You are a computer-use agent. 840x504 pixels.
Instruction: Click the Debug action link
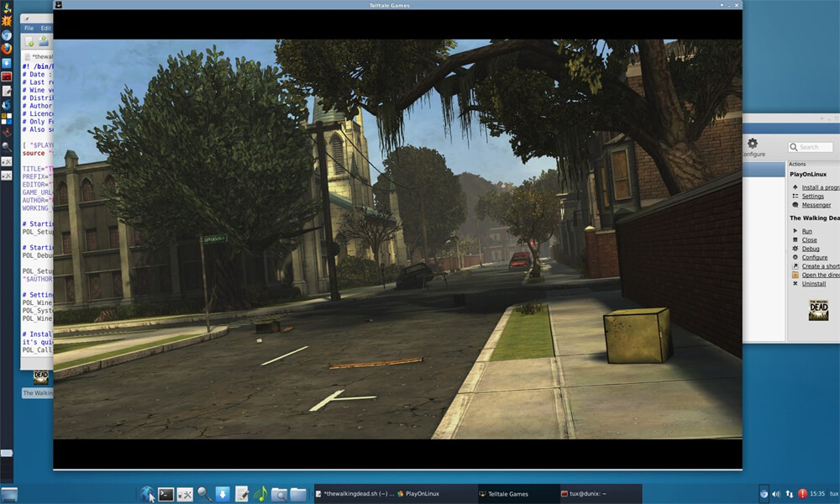(810, 249)
